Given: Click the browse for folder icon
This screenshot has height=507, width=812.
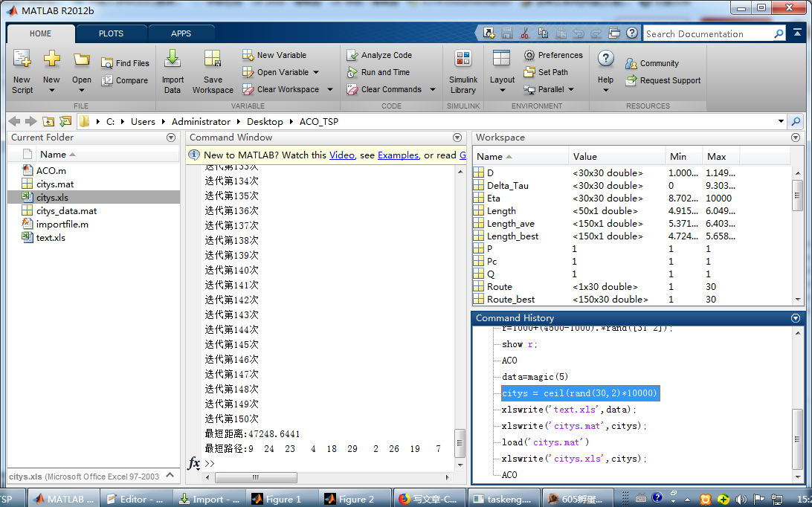Looking at the screenshot, I should pos(65,122).
